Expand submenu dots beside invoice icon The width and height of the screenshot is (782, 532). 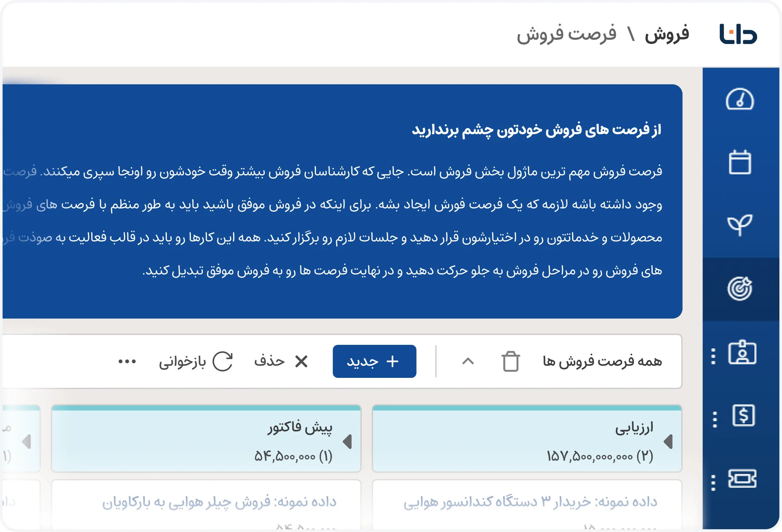click(715, 419)
